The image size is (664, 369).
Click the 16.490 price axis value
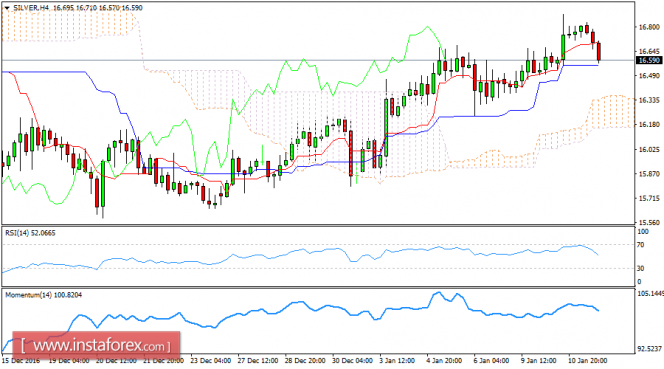pyautogui.click(x=649, y=75)
